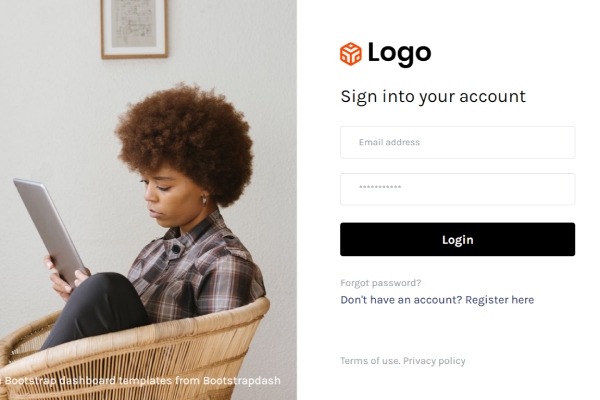Viewport: 600px width, 400px height.
Task: Click the orange cube logo icon
Action: pos(351,54)
